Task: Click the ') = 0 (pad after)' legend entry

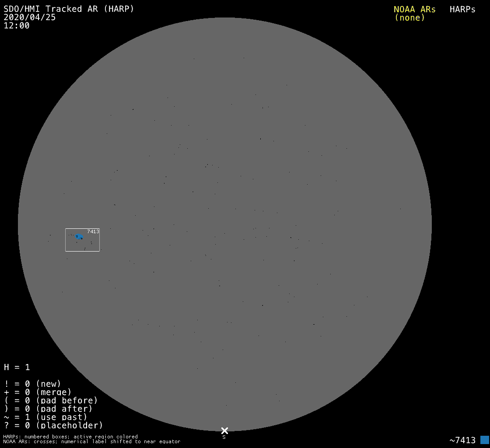Action: pos(48,409)
